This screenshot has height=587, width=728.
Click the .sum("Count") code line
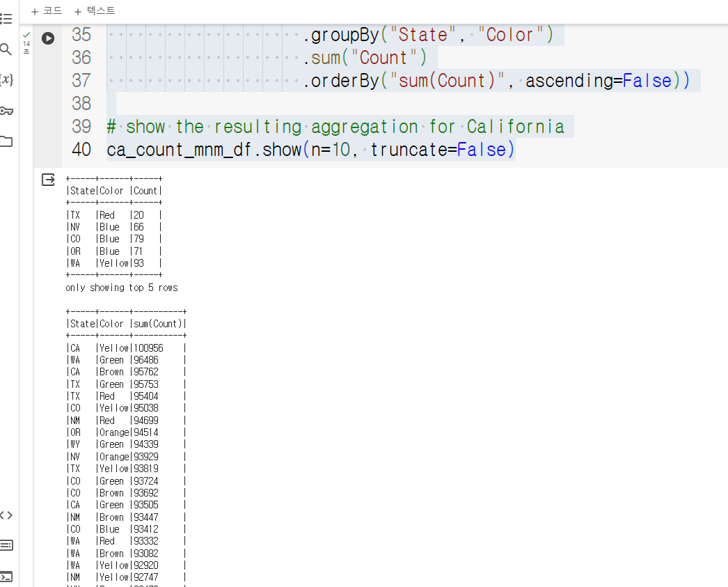point(365,58)
